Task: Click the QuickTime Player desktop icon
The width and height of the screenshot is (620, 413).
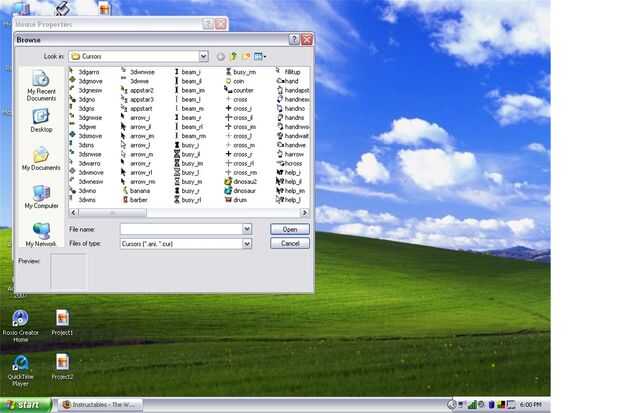Action: tap(20, 370)
